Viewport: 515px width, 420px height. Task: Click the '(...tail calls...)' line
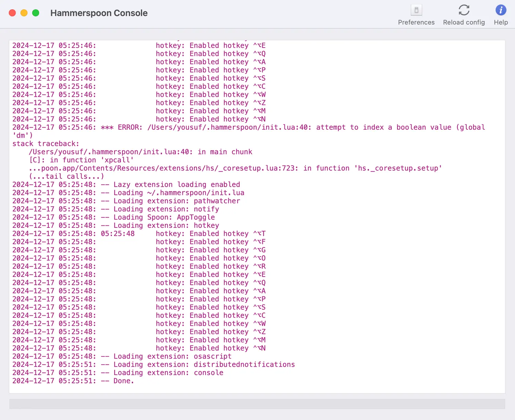67,176
